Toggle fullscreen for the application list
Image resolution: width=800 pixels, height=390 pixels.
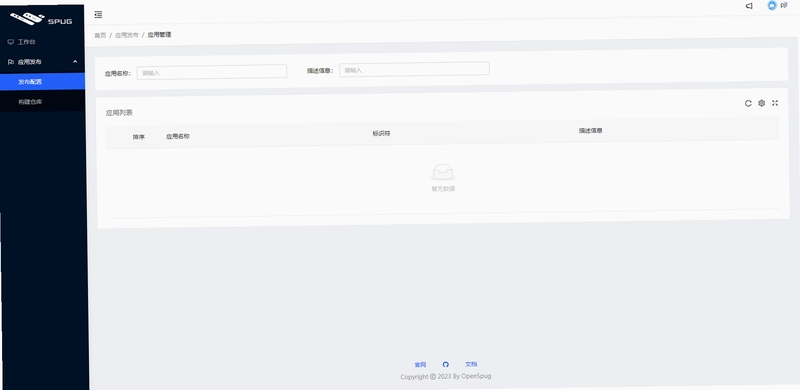pos(774,103)
